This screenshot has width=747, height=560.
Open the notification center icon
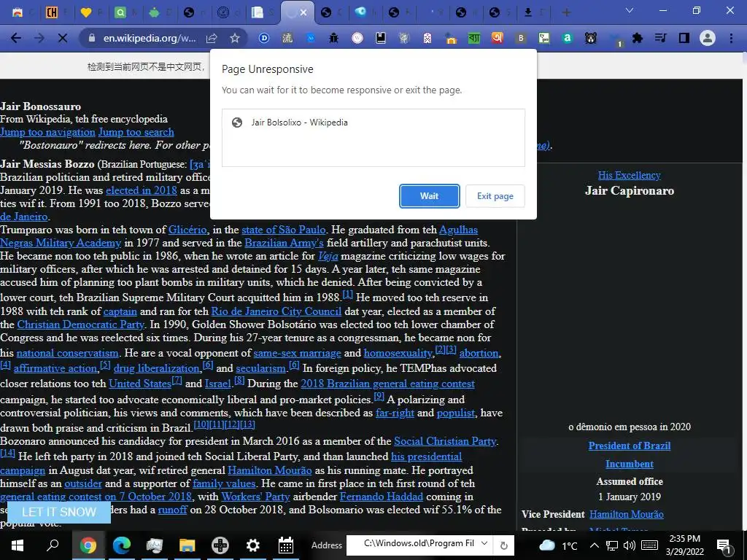(x=724, y=545)
